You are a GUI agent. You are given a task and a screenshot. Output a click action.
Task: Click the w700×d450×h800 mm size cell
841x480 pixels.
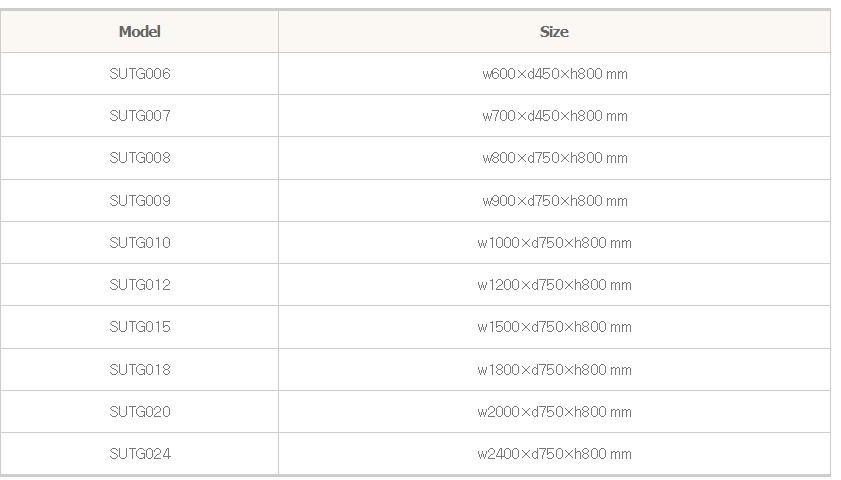(x=554, y=116)
